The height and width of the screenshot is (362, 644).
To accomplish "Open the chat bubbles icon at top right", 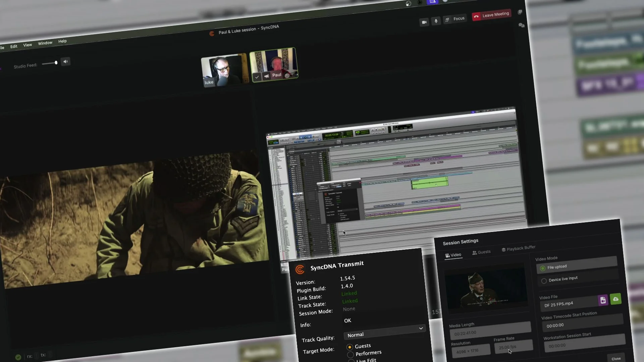I will (521, 25).
